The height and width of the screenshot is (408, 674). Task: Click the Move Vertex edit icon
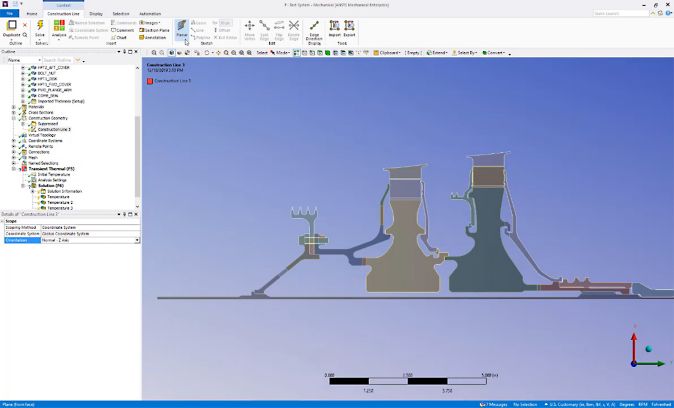click(x=249, y=25)
